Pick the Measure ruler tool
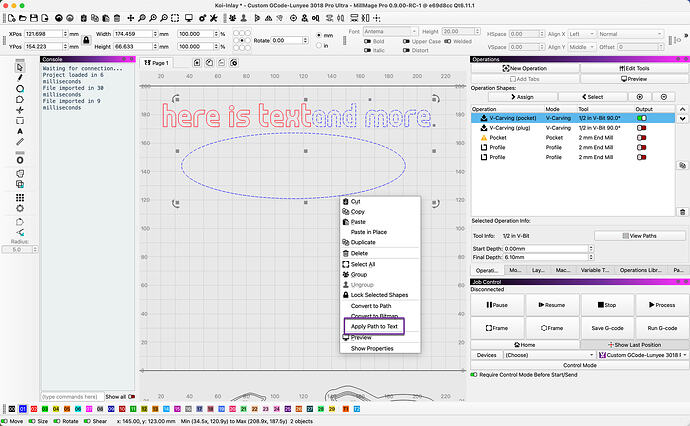690x426 pixels. point(20,142)
